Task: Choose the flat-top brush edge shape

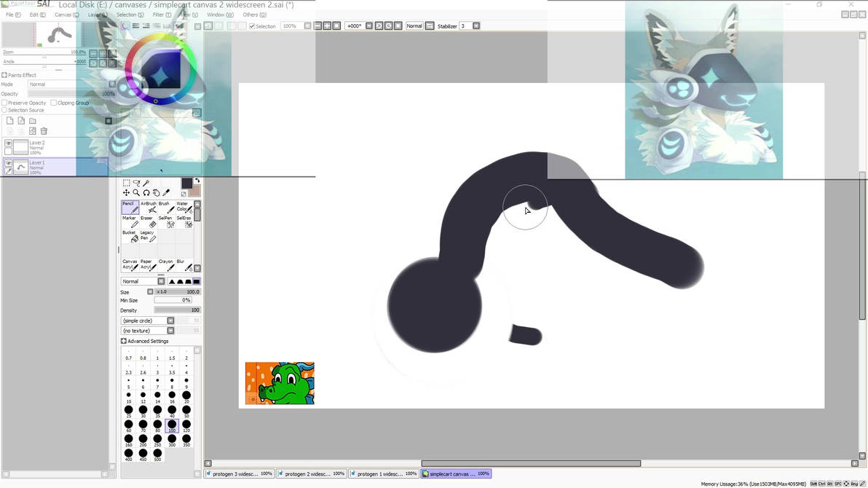Action: click(196, 281)
